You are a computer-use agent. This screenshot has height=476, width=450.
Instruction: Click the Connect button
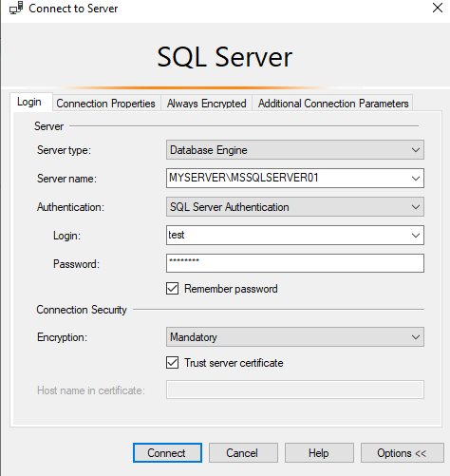[x=167, y=452]
